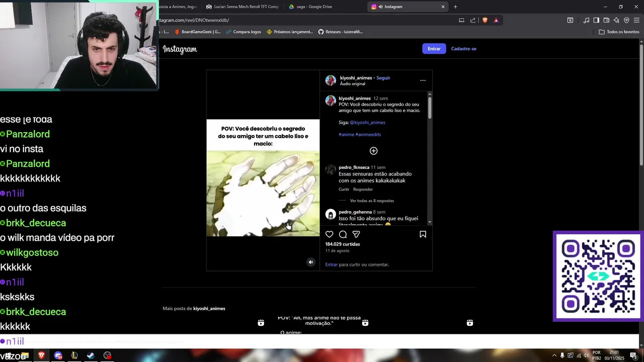Open the Compara Jogos bookmark

click(x=244, y=32)
